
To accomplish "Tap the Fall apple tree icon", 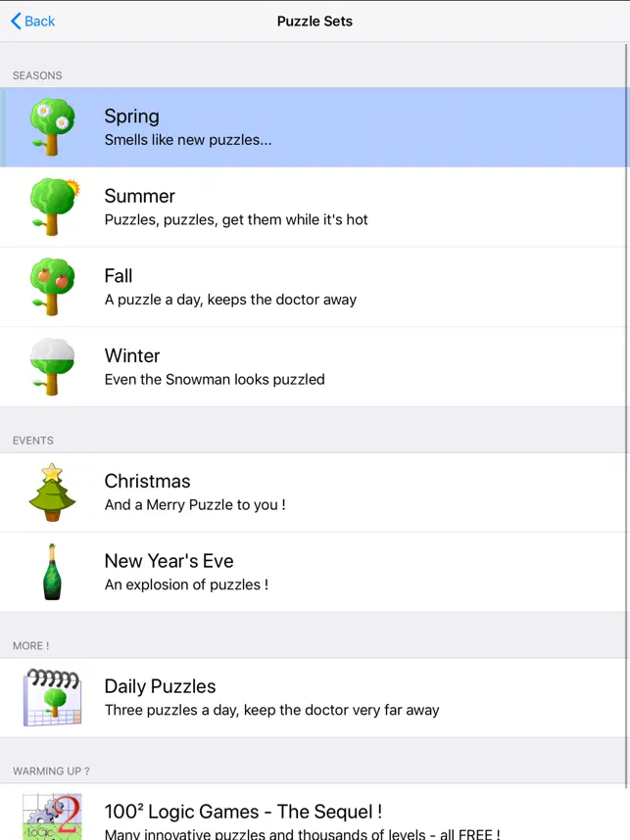I will (53, 287).
